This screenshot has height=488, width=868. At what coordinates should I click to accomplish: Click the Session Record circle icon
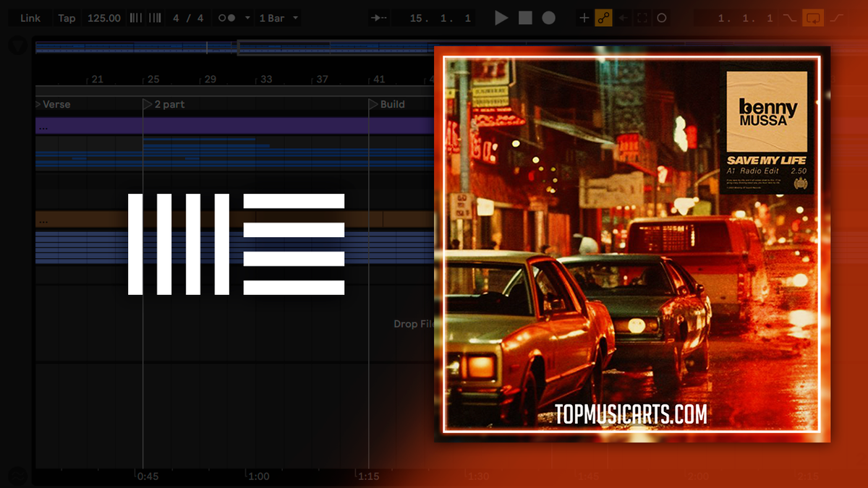pyautogui.click(x=661, y=18)
